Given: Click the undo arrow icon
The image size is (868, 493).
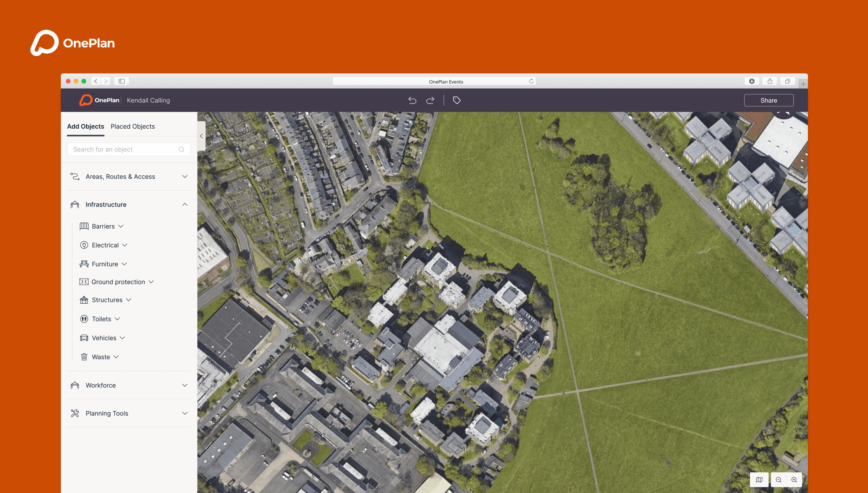Looking at the screenshot, I should [412, 100].
